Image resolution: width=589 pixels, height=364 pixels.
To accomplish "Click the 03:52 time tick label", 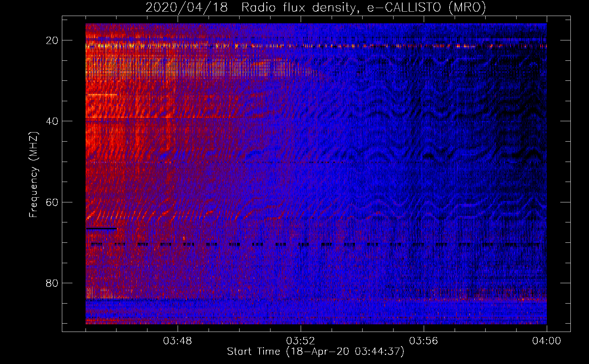I will click(x=301, y=341).
